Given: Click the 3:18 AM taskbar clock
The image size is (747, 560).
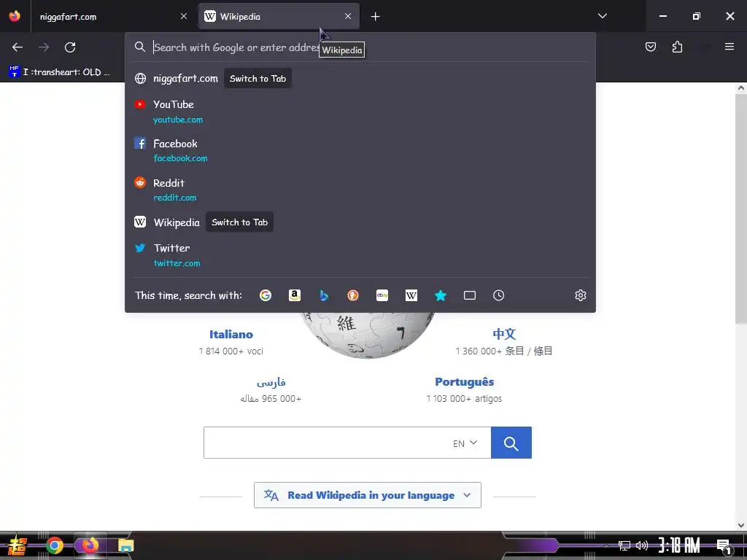Looking at the screenshot, I should 679,545.
